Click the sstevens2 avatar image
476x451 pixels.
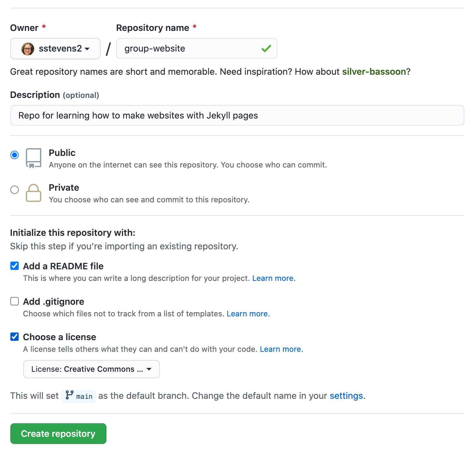point(27,49)
